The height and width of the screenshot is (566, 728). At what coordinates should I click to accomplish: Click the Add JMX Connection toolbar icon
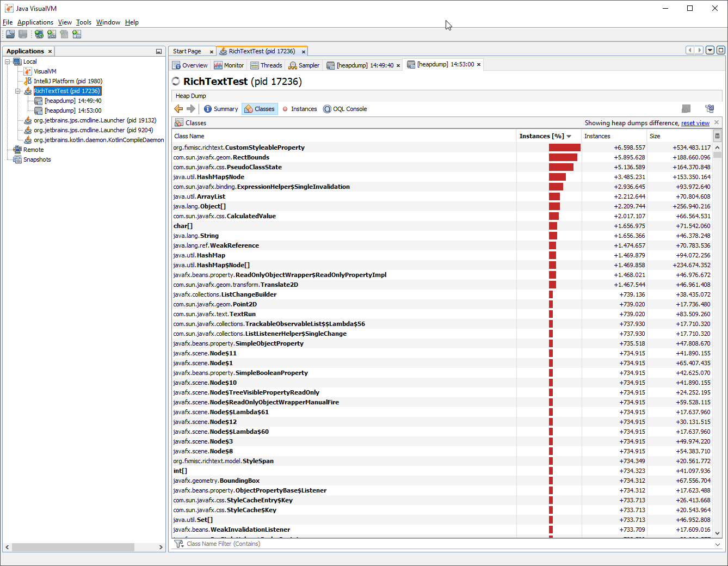point(51,34)
